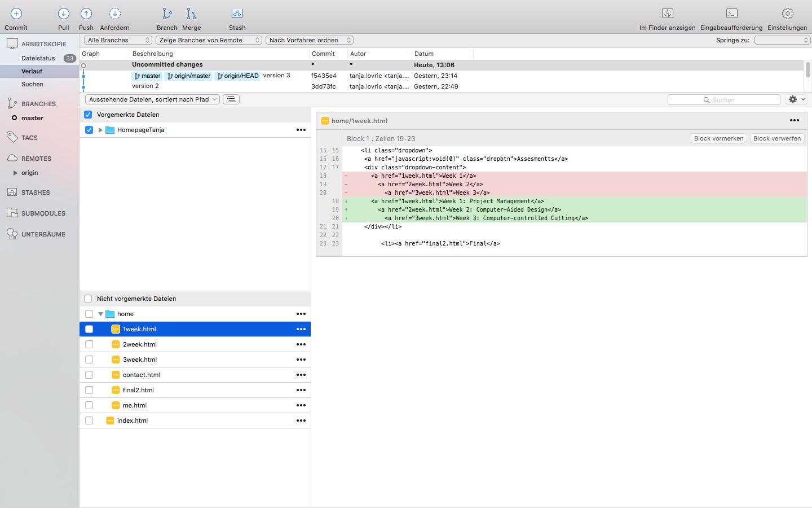Open more options for home folder
Viewport: 812px width, 508px height.
click(x=301, y=314)
